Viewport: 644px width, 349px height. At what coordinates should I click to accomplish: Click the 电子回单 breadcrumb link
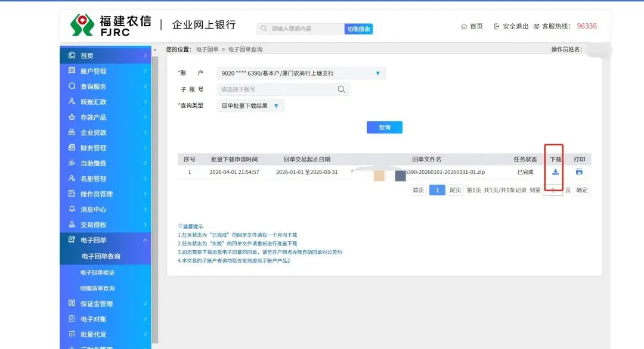tap(208, 49)
